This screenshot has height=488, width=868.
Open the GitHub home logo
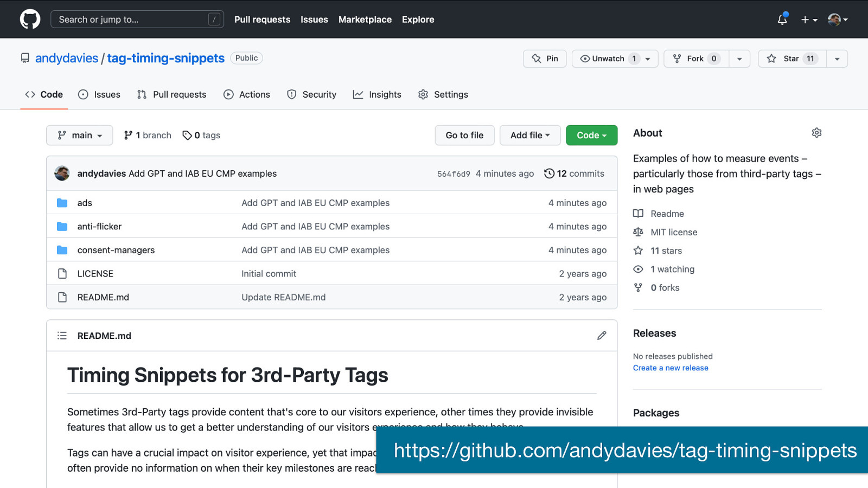point(30,20)
